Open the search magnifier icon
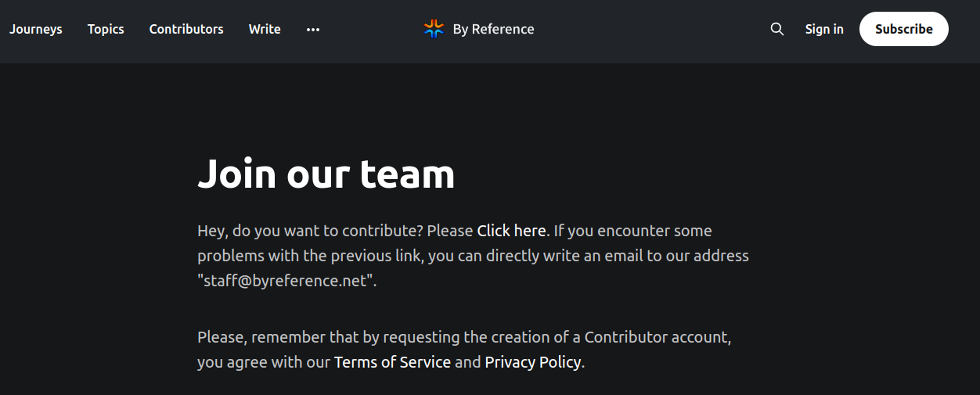The height and width of the screenshot is (395, 980). tap(776, 29)
